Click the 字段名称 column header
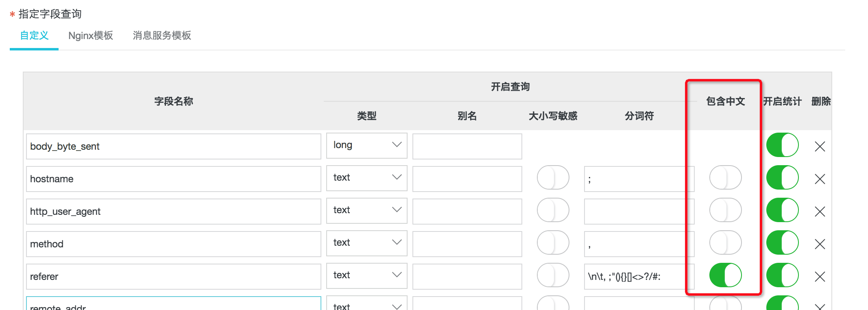This screenshot has height=310, width=868. 174,101
